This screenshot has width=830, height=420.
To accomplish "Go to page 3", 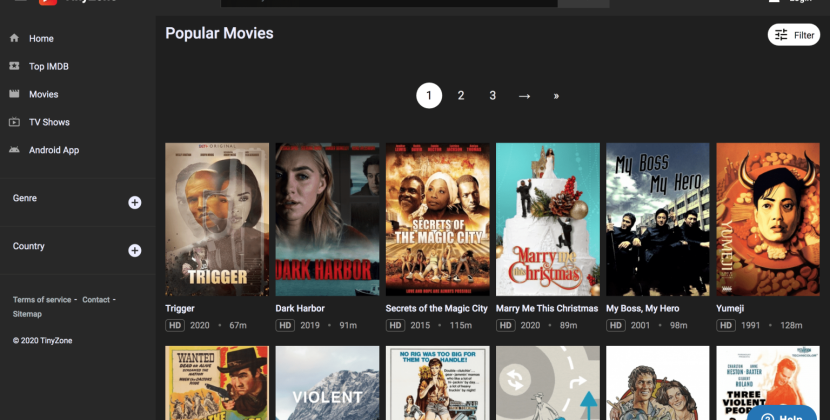I will 492,96.
